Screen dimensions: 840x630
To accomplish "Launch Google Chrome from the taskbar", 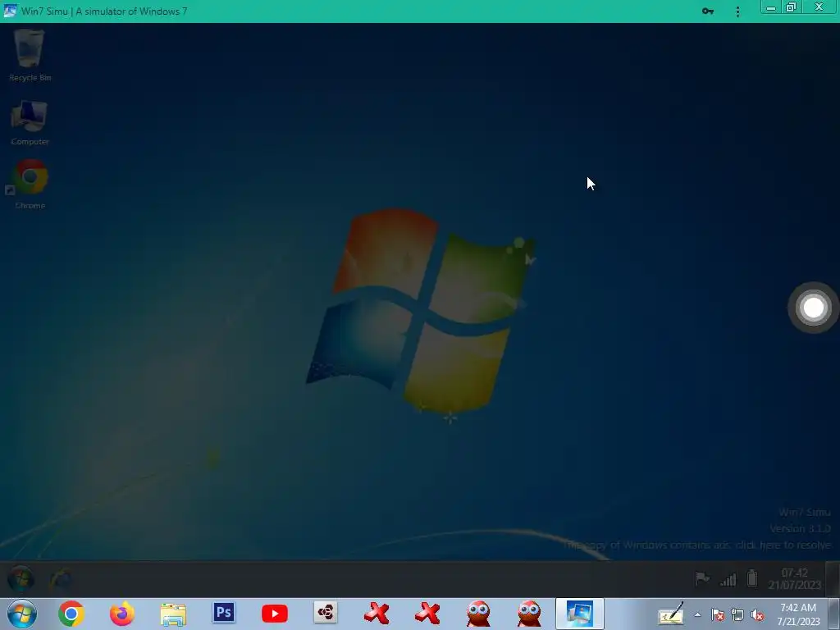I will [71, 614].
